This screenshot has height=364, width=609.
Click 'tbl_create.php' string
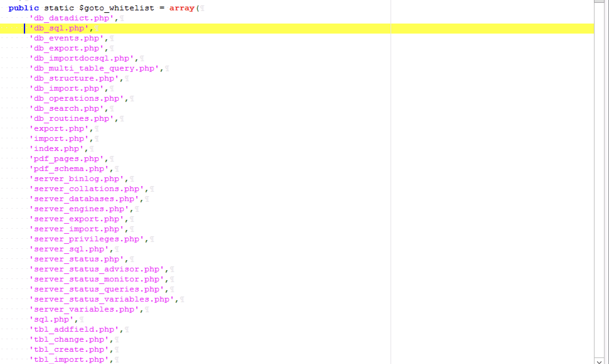[x=69, y=350]
